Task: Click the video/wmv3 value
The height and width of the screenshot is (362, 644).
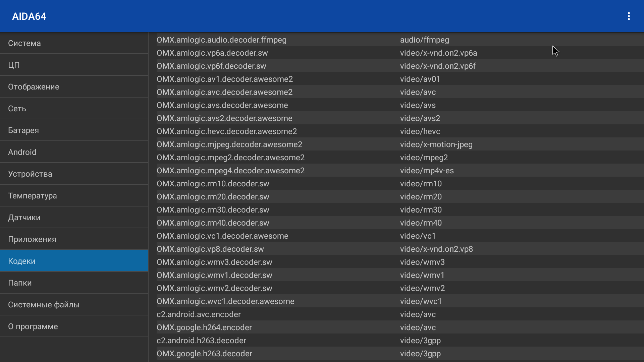Action: 422,262
